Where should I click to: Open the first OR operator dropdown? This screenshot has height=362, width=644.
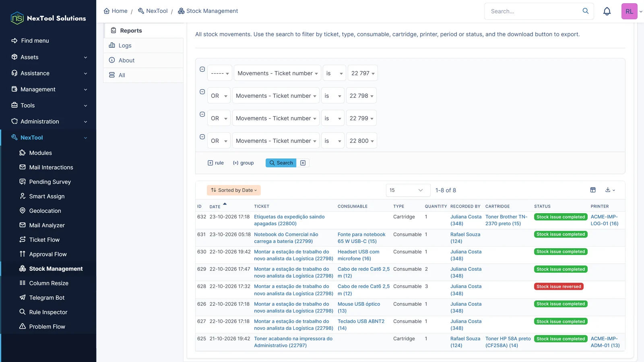(219, 96)
